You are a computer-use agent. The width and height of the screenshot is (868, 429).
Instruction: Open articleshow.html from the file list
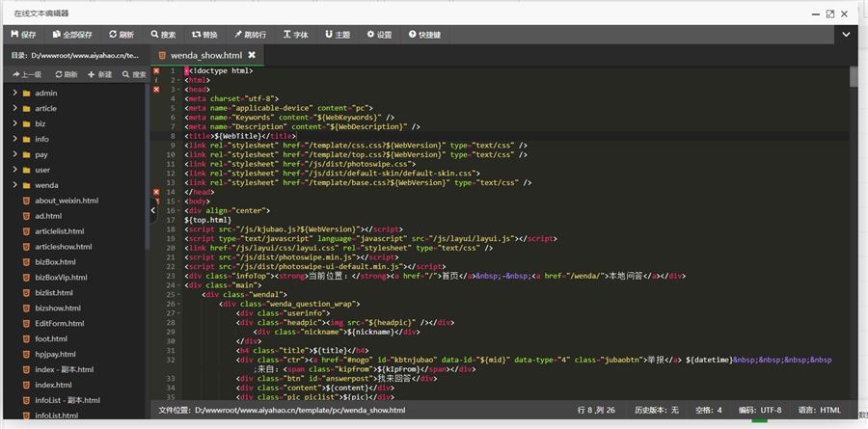63,247
